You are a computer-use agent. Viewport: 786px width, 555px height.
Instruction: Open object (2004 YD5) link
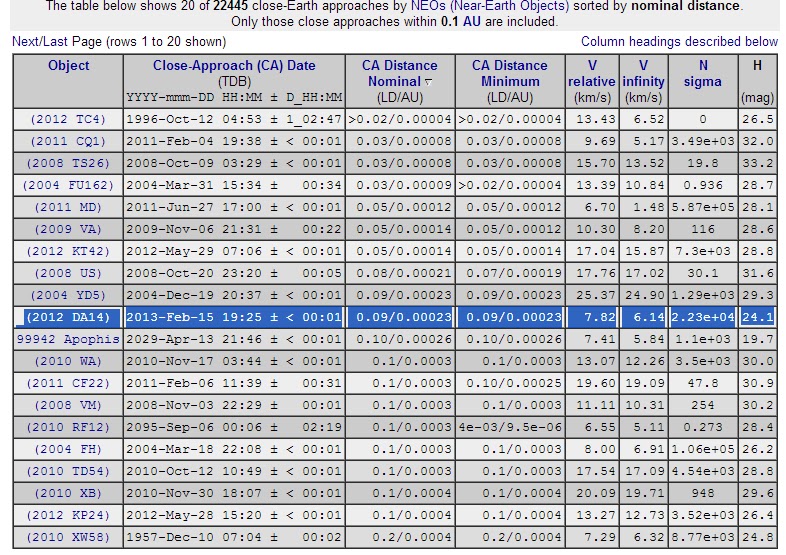tap(68, 295)
